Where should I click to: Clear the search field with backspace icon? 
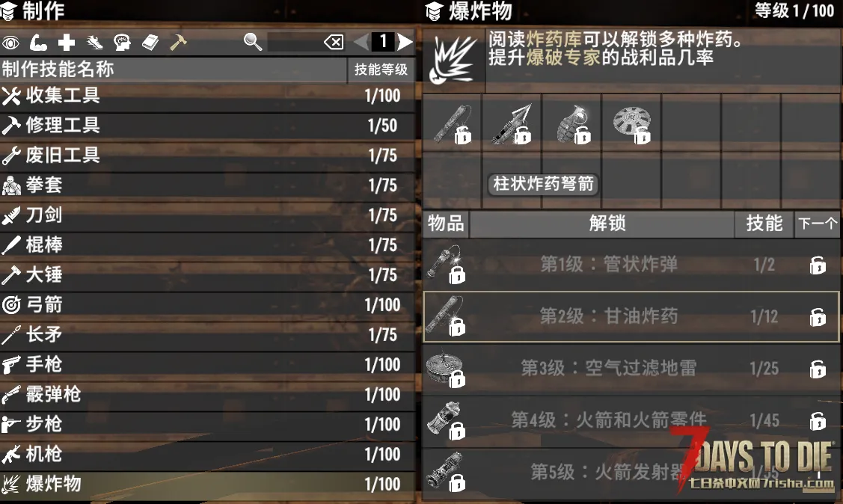334,42
